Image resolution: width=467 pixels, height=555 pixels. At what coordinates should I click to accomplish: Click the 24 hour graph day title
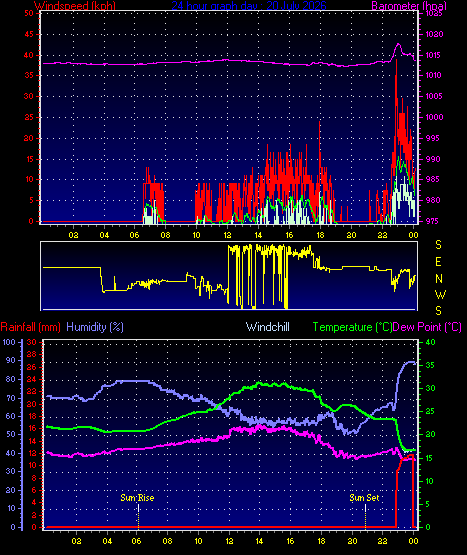pos(249,5)
